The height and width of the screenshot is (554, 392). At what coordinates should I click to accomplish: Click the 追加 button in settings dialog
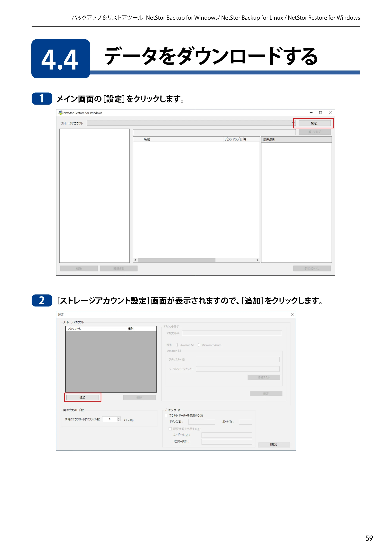point(82,397)
